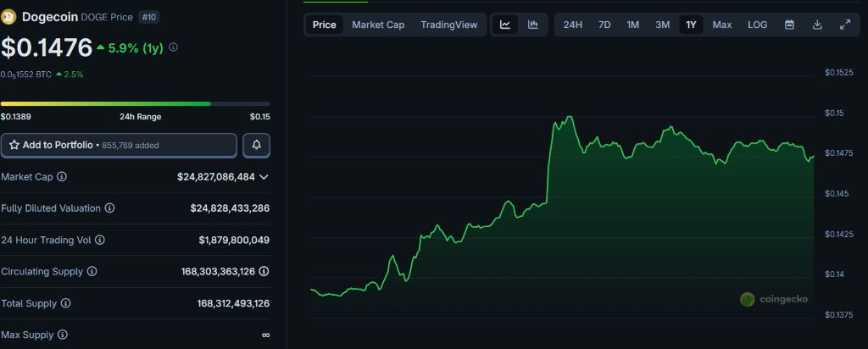Select the Price chart tab
Screen dimensions: 868x349
point(324,25)
